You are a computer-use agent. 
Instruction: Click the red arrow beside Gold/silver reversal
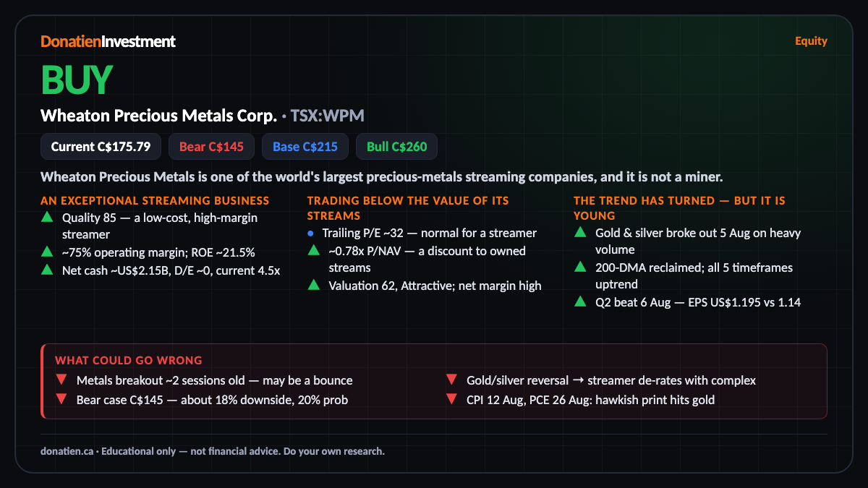tap(452, 380)
